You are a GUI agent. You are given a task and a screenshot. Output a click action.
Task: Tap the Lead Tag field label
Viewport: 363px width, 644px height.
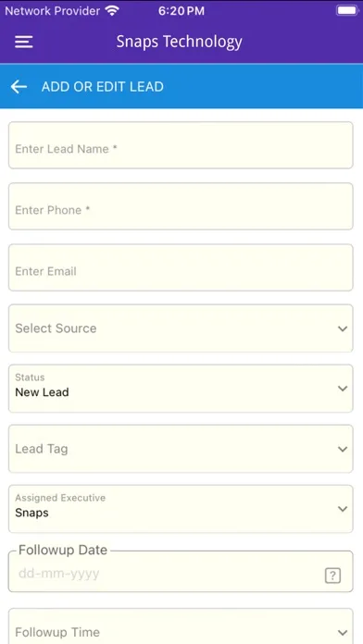pyautogui.click(x=42, y=449)
